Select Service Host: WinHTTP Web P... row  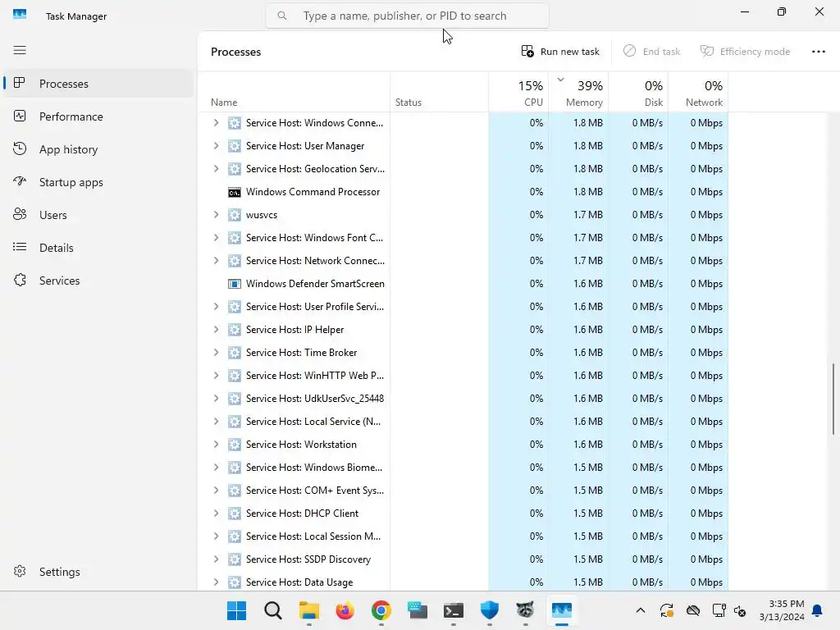(x=463, y=376)
